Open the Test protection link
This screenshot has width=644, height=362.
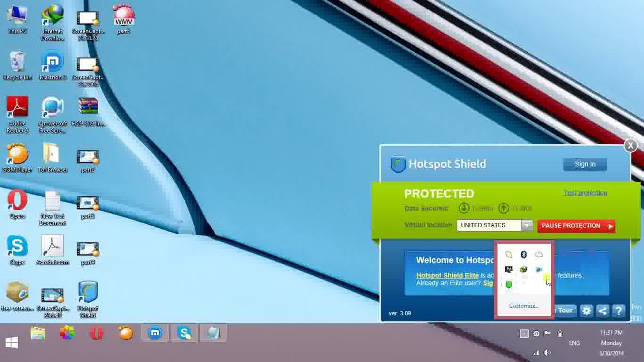585,193
